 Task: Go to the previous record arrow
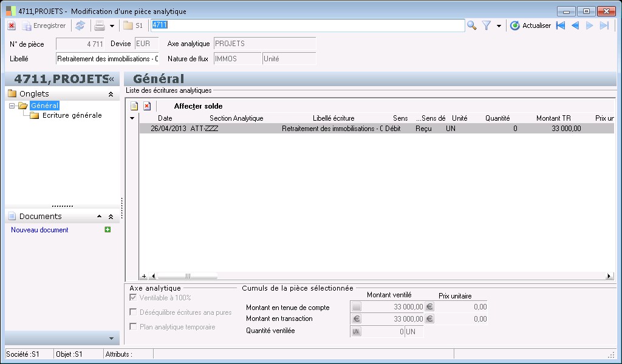(x=575, y=25)
